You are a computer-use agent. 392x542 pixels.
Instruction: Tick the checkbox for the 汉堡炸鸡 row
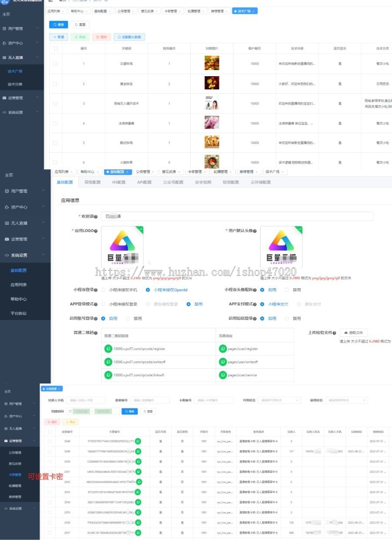[55, 64]
